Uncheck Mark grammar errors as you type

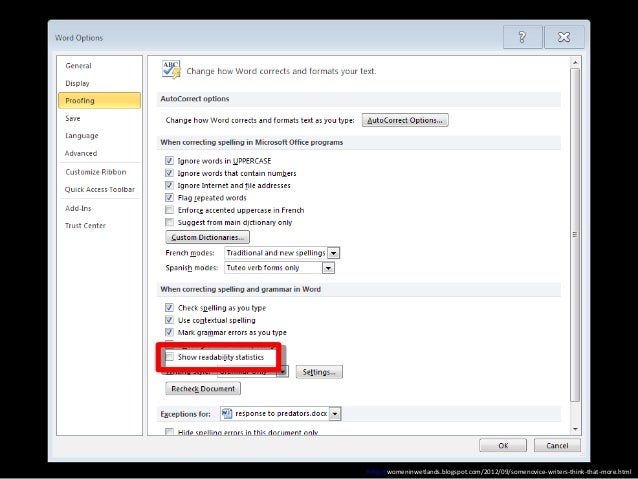pos(169,332)
